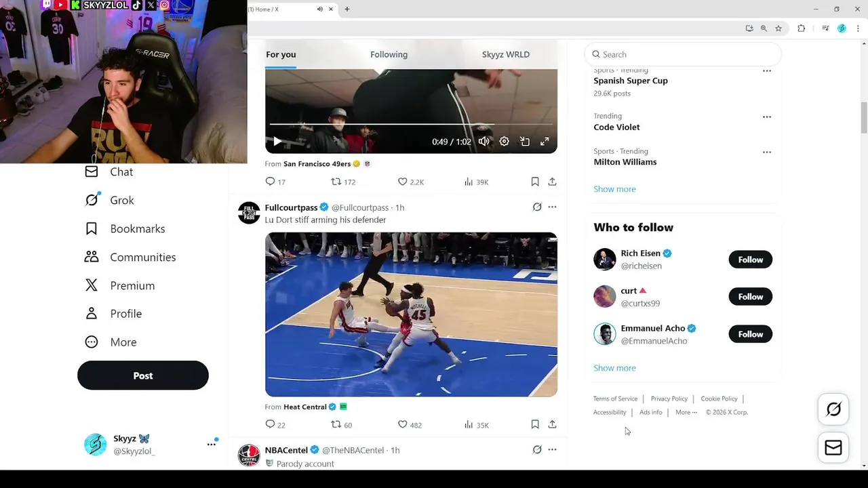Screen dimensions: 868x488
Task: Click the page vertical scrollbar
Action: coord(863,119)
